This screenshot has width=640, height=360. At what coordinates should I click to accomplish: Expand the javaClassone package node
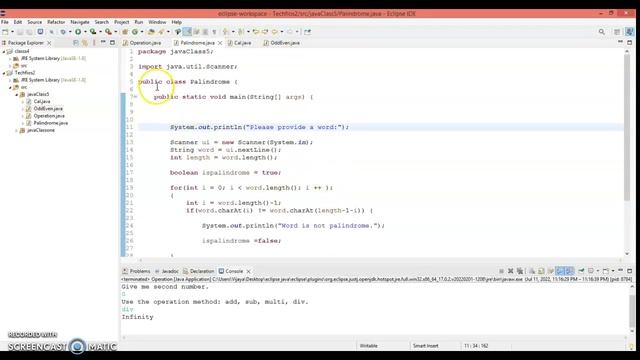click(17, 130)
